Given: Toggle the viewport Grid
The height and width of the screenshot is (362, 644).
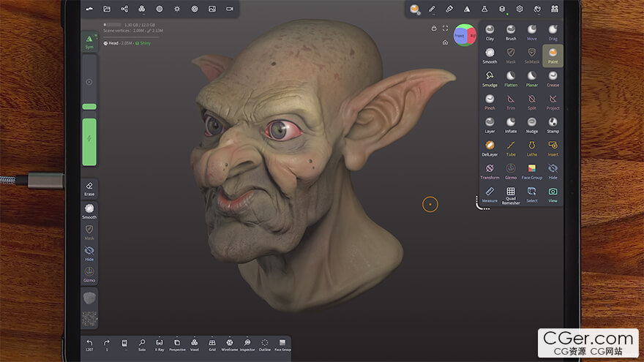Looking at the screenshot, I should click(x=212, y=343).
